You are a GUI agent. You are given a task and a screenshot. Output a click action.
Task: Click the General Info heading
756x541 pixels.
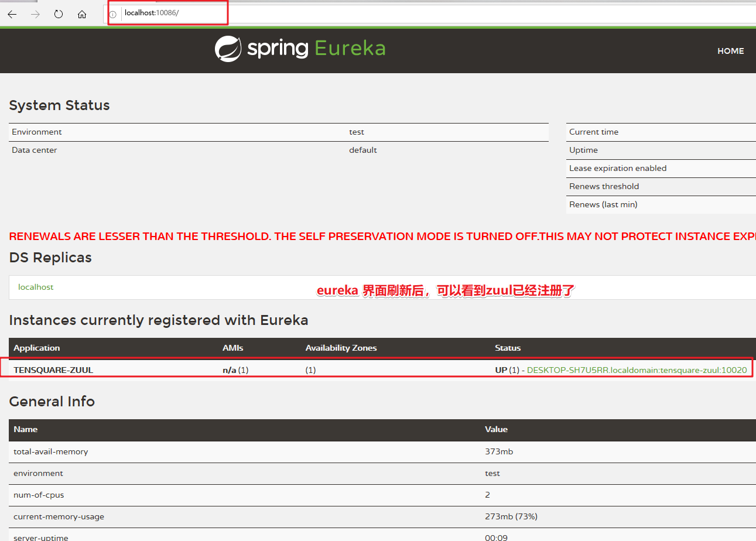52,402
